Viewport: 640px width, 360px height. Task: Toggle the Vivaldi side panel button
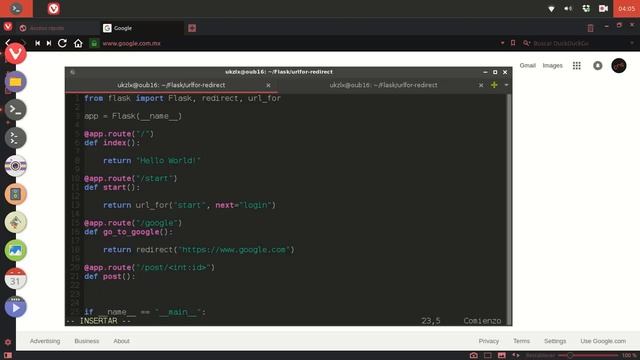coord(8,356)
